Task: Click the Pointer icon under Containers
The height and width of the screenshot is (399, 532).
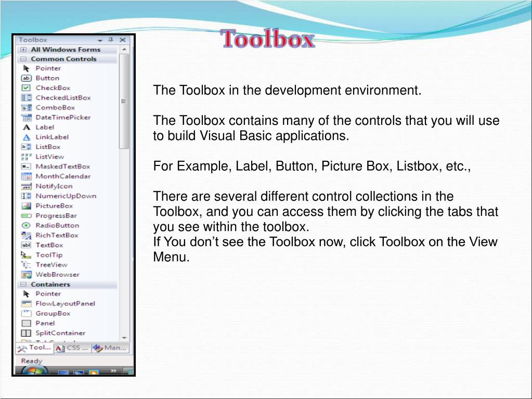Action: tap(26, 294)
